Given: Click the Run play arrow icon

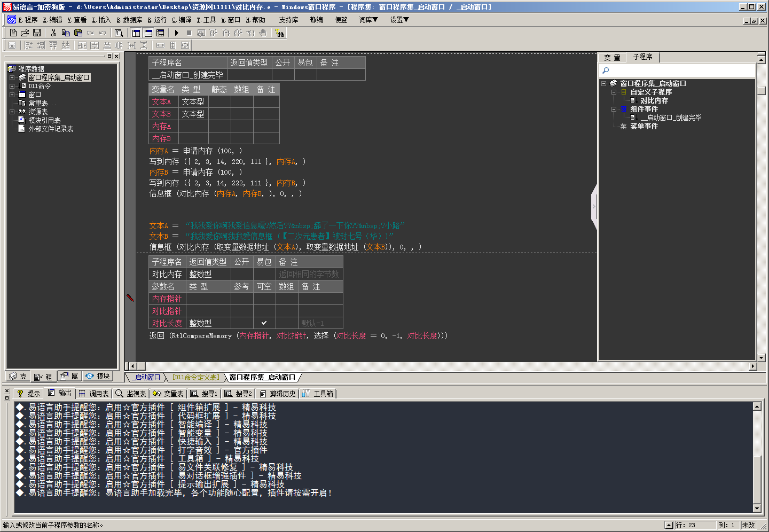Looking at the screenshot, I should click(x=177, y=33).
